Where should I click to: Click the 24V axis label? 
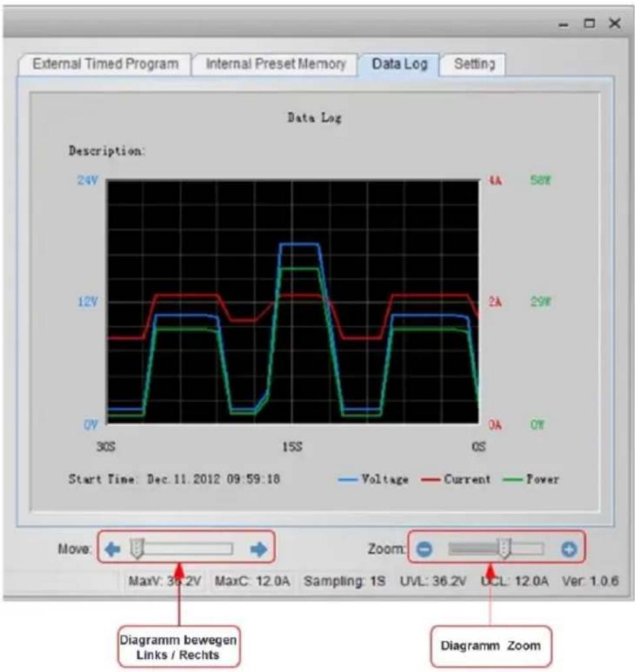pos(87,180)
